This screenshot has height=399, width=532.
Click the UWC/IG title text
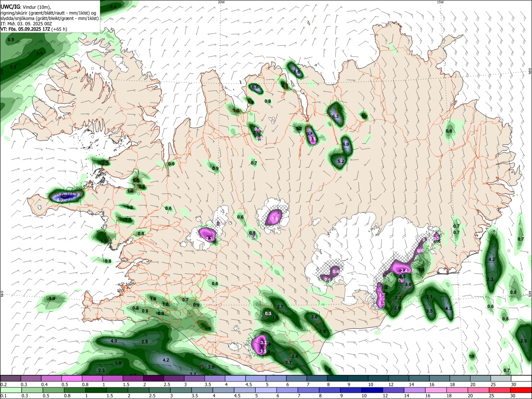[10, 6]
